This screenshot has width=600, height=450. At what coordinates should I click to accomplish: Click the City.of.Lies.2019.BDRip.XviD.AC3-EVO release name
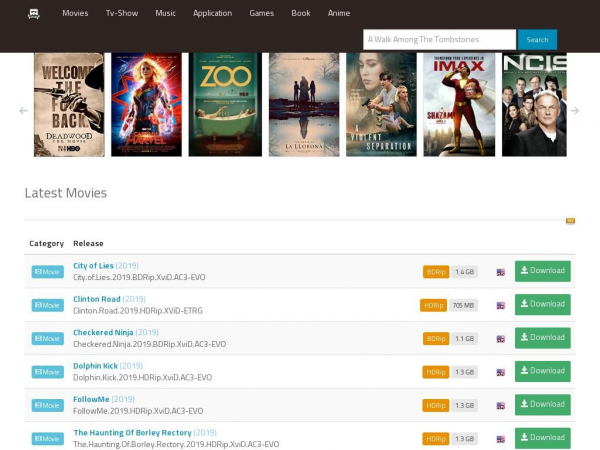point(139,277)
